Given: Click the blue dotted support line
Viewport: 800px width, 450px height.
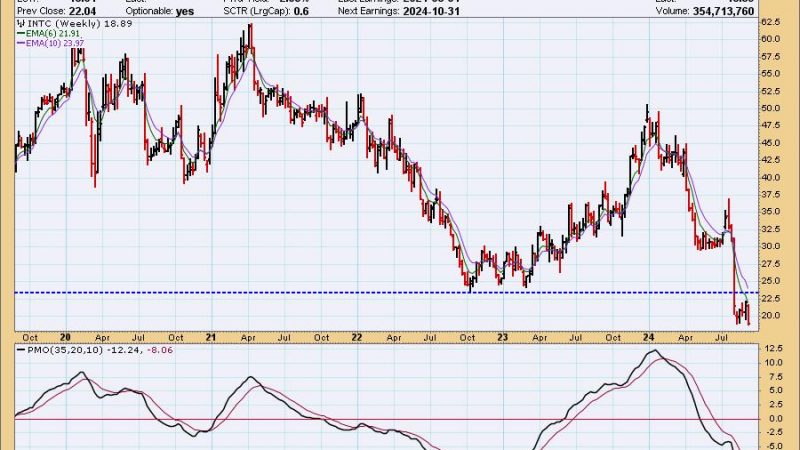Looking at the screenshot, I should (x=386, y=293).
